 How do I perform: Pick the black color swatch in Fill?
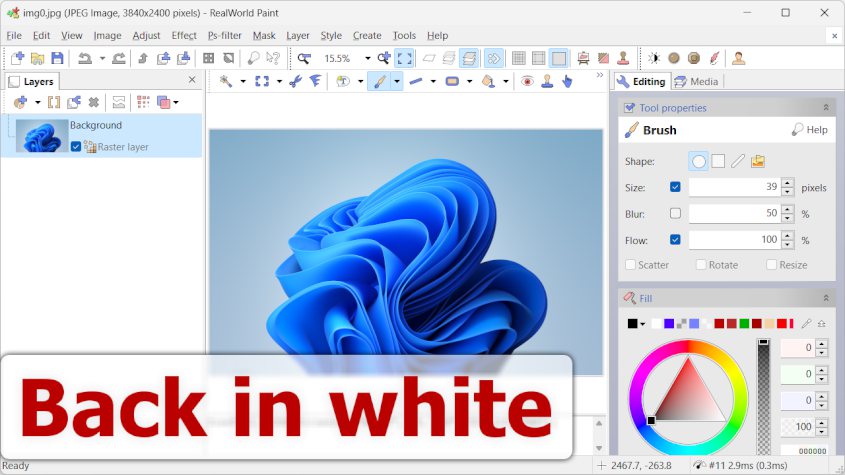point(632,323)
